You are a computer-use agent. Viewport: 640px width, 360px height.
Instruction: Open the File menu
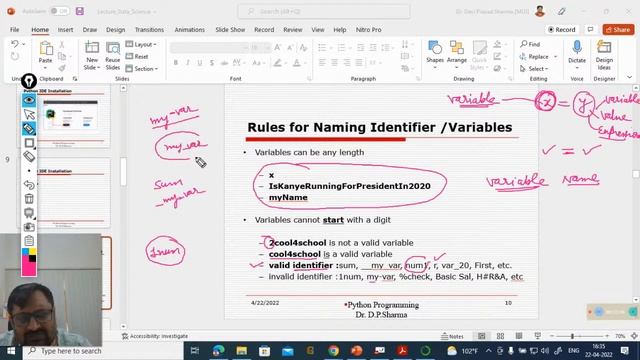[15, 29]
